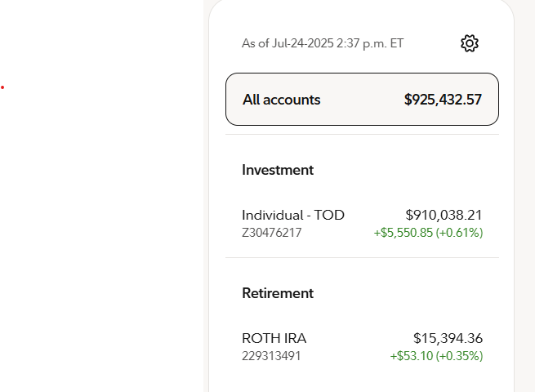
Task: Select the Retirement section heading
Action: [x=278, y=293]
